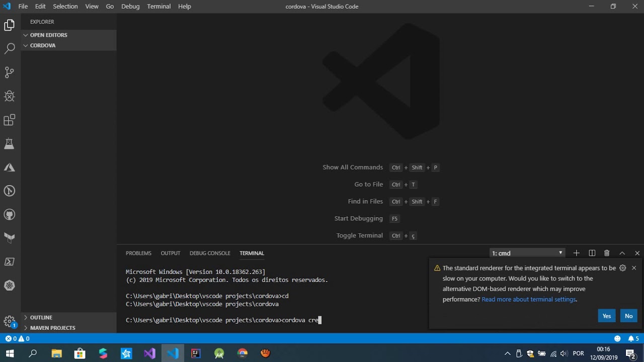Show hidden system tray icons
644x362 pixels.
coord(507,353)
